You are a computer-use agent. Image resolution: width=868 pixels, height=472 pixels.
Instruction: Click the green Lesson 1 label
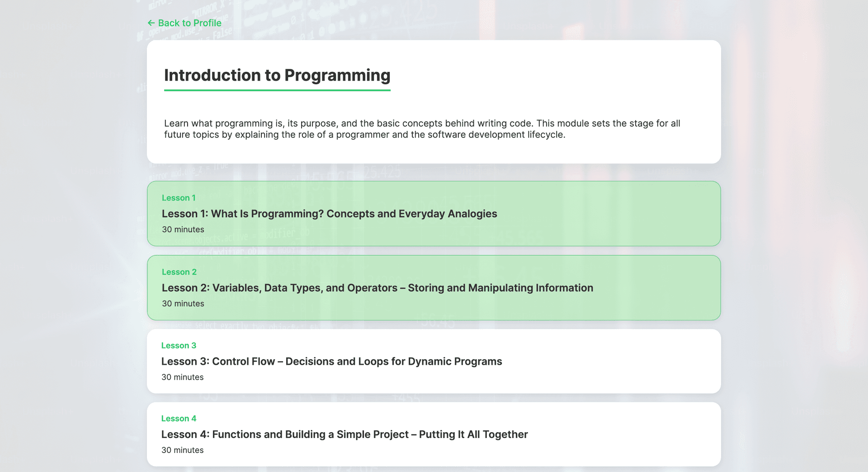point(179,198)
